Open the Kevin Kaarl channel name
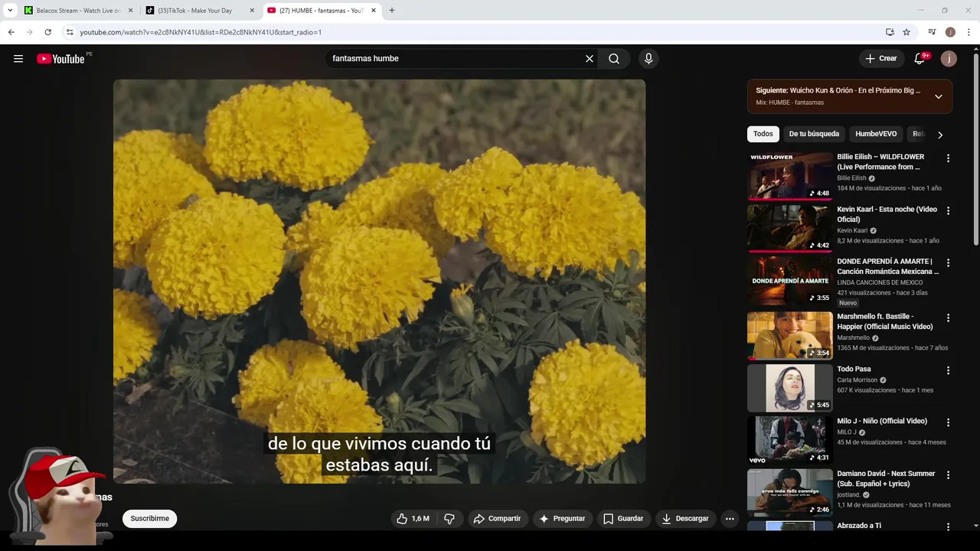980x551 pixels. 852,230
